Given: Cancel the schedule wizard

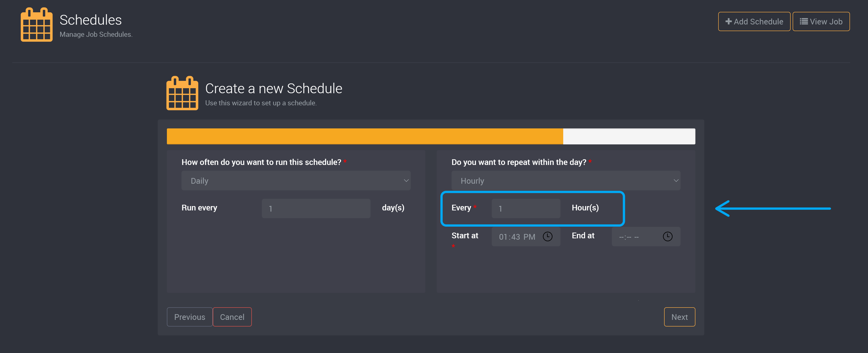Looking at the screenshot, I should 232,317.
